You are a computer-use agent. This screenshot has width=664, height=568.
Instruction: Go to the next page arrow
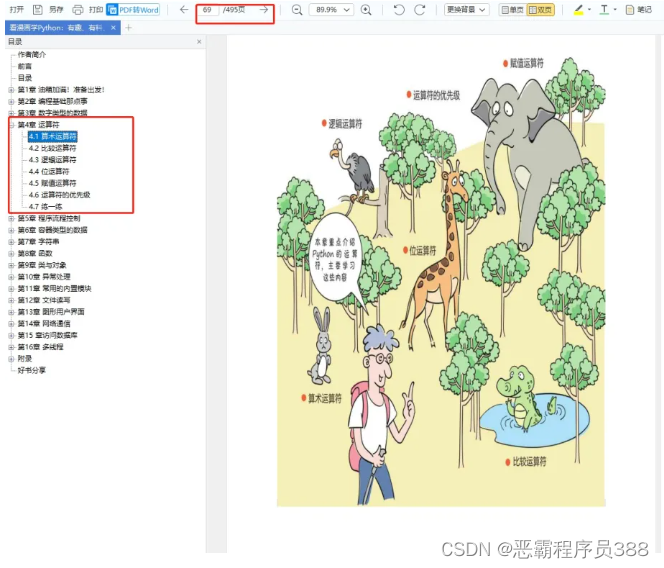tap(264, 9)
